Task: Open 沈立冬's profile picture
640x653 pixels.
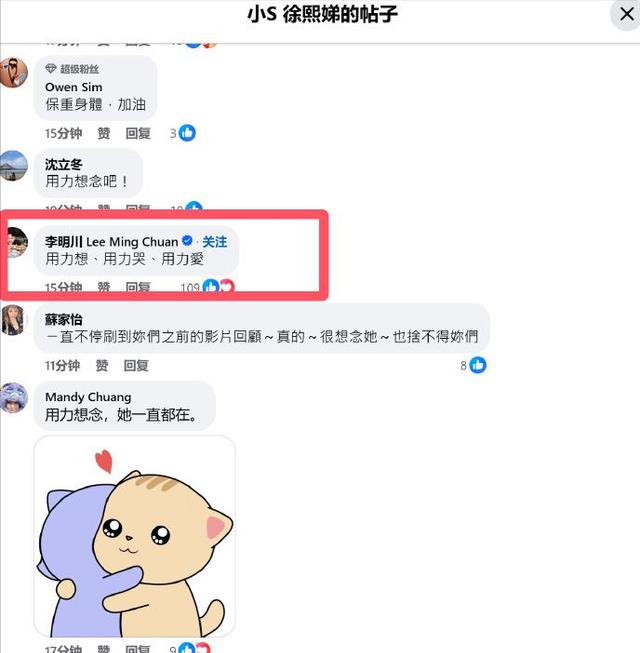Action: [x=13, y=166]
